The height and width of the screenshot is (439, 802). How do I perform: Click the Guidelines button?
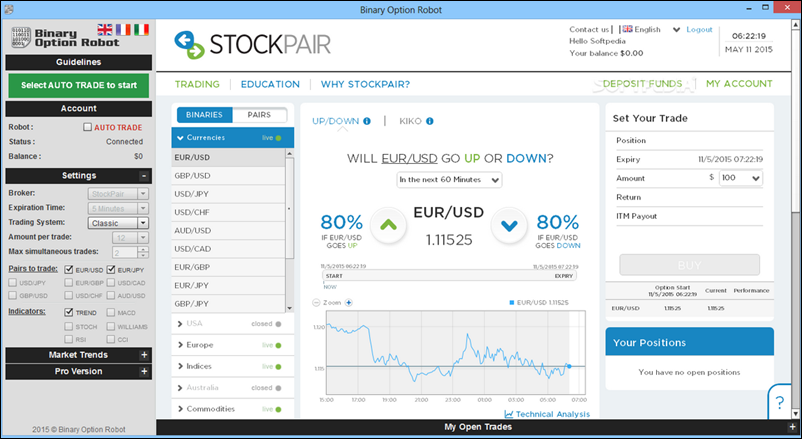[x=79, y=62]
